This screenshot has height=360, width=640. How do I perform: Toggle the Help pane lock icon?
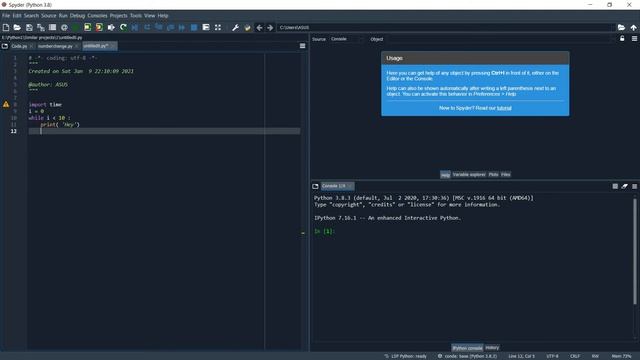pos(622,38)
